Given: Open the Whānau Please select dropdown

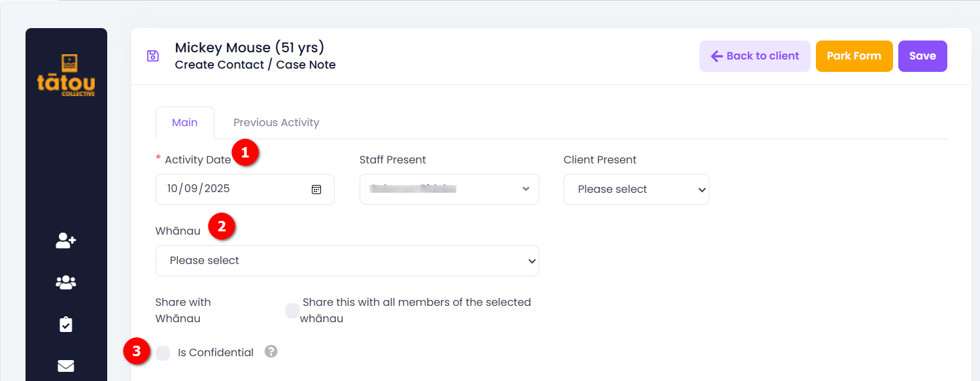Looking at the screenshot, I should 347,261.
